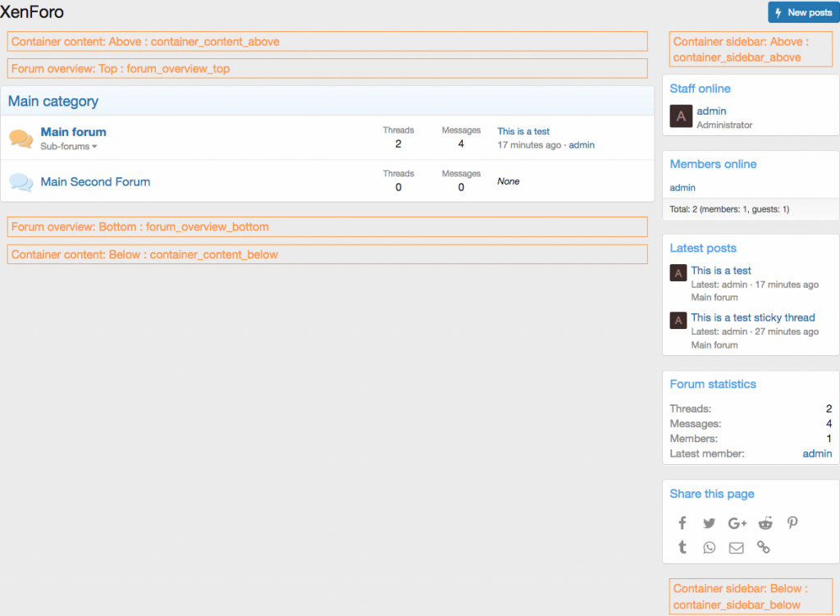Open admin's profile from Members online

[682, 187]
